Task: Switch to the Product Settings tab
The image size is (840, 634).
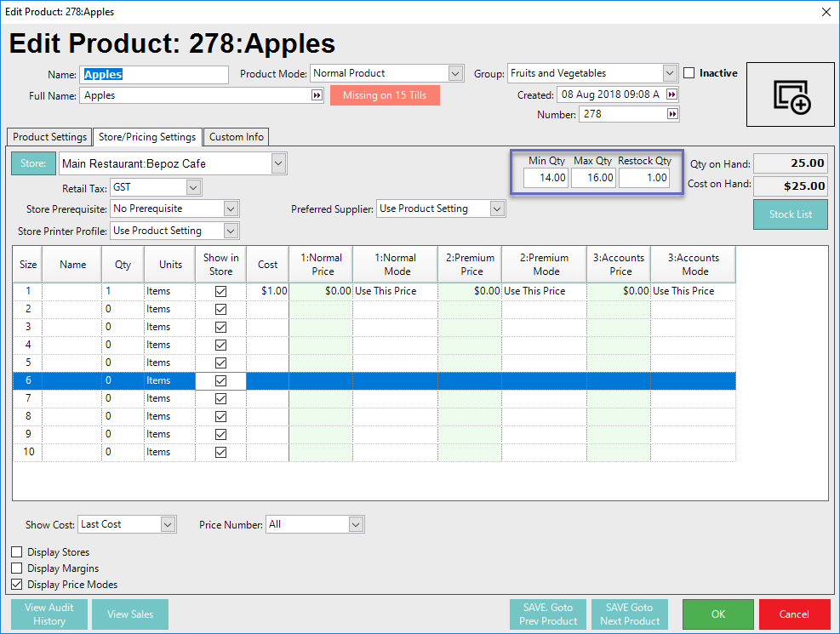Action: pos(49,137)
